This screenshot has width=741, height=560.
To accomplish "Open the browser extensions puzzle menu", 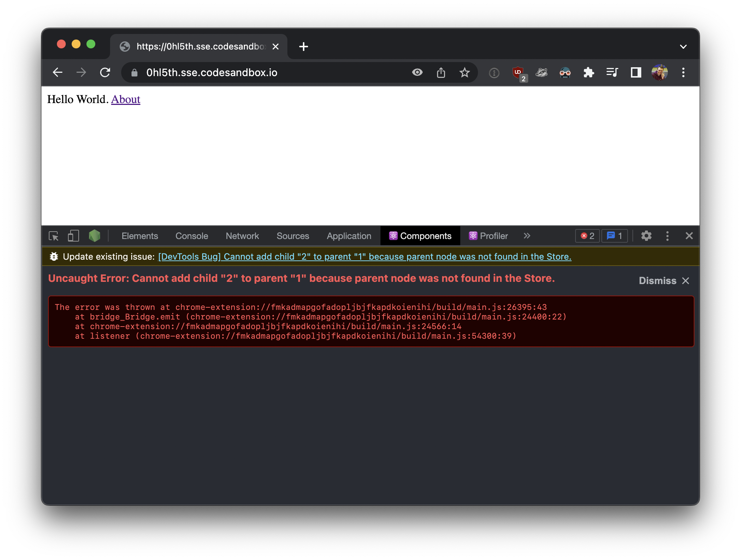I will coord(588,72).
